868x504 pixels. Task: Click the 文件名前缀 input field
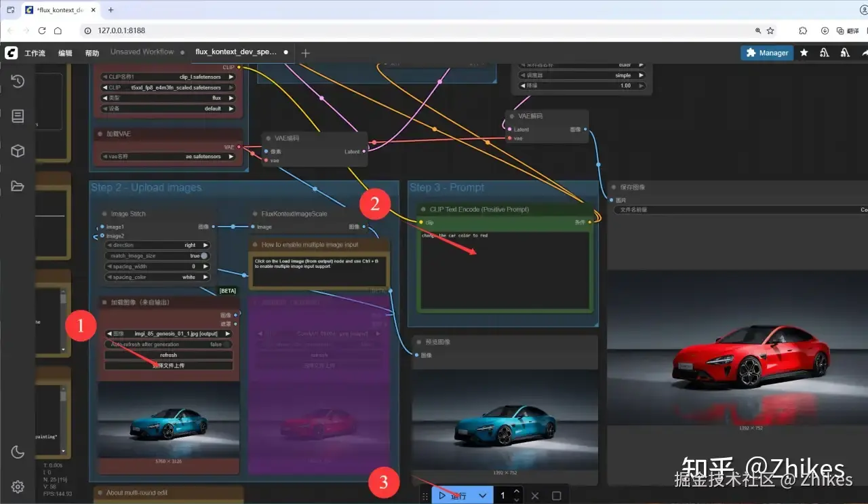tap(741, 210)
